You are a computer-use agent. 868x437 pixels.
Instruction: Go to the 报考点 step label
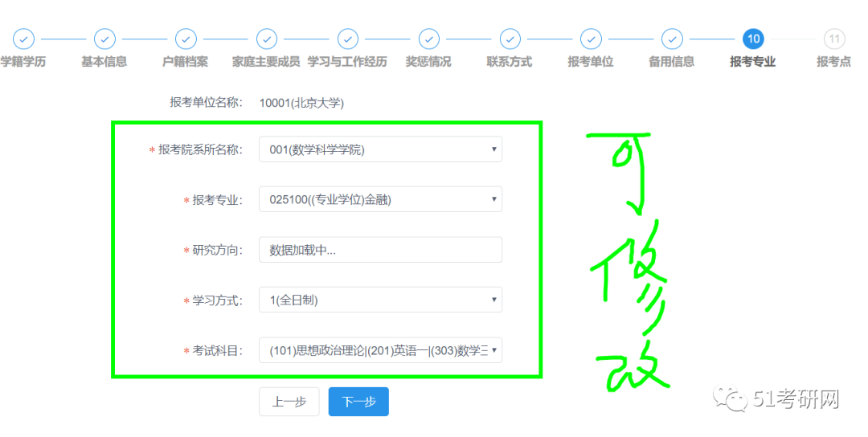click(834, 62)
